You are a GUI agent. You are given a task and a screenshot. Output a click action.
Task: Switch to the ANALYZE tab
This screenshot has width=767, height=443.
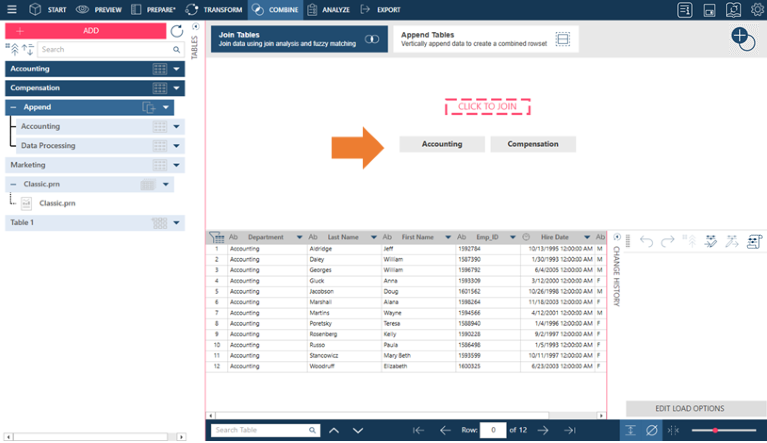coord(328,9)
